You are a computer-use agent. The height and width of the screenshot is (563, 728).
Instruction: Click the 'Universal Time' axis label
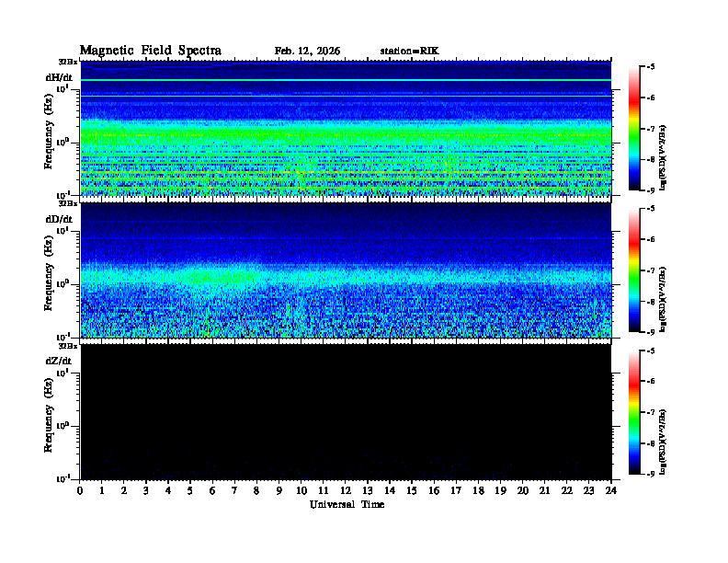[x=347, y=504]
